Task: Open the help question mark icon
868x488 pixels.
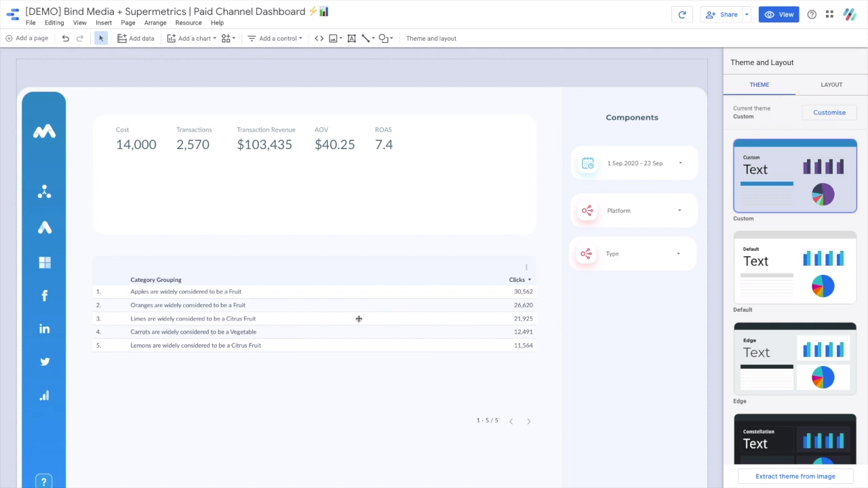Action: [x=812, y=14]
